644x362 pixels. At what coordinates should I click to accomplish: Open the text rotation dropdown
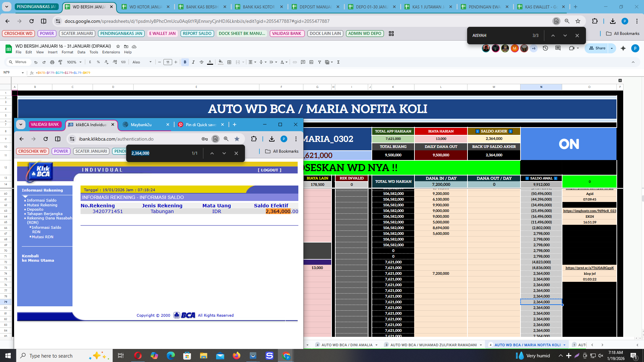click(x=284, y=62)
